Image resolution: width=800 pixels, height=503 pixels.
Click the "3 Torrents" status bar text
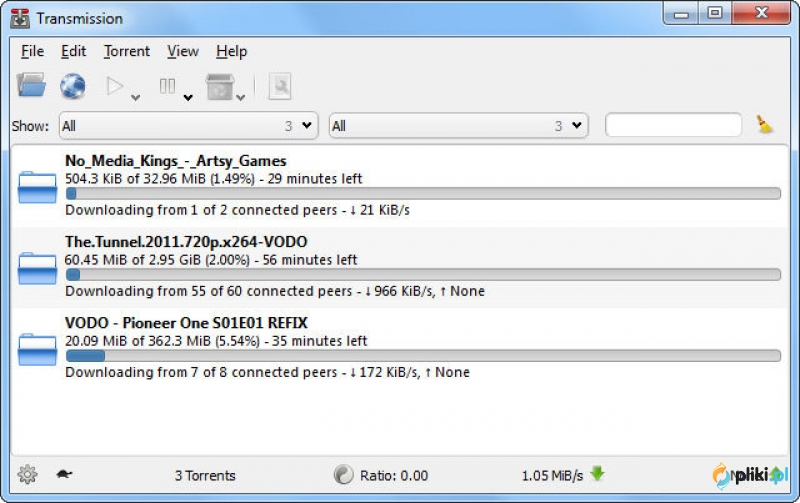pyautogui.click(x=205, y=475)
